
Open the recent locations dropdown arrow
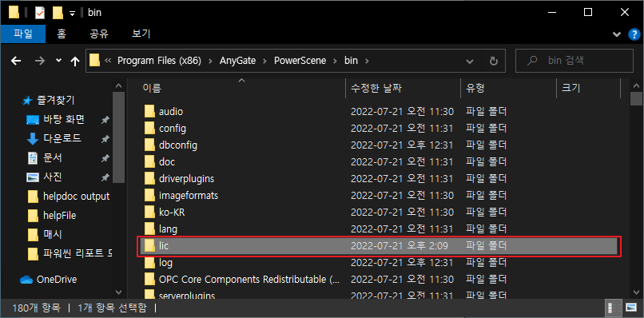(58, 61)
